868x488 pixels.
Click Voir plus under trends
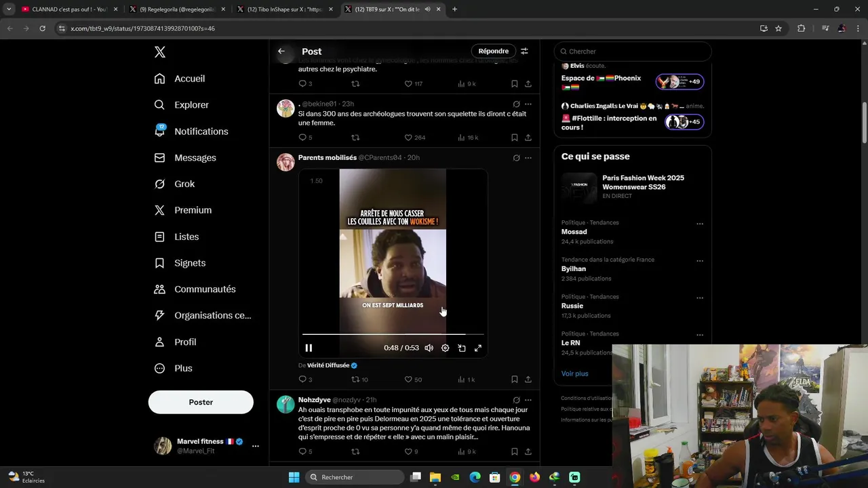(575, 373)
